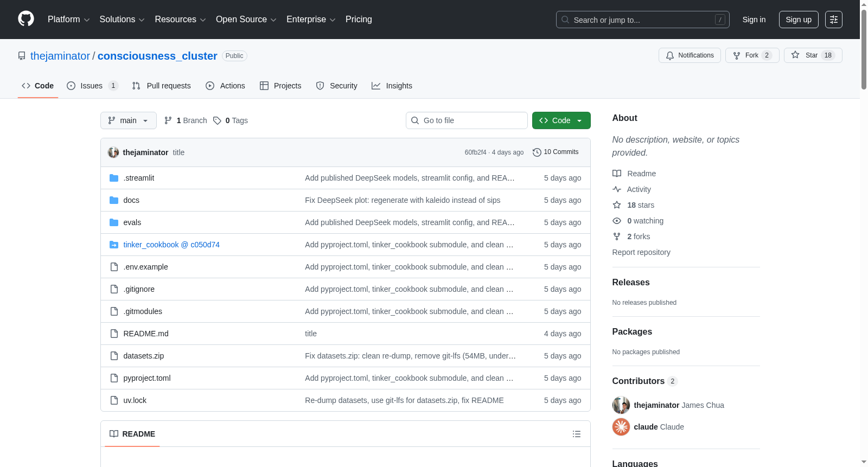Click the activity pulse icon
The width and height of the screenshot is (868, 467).
pyautogui.click(x=617, y=189)
